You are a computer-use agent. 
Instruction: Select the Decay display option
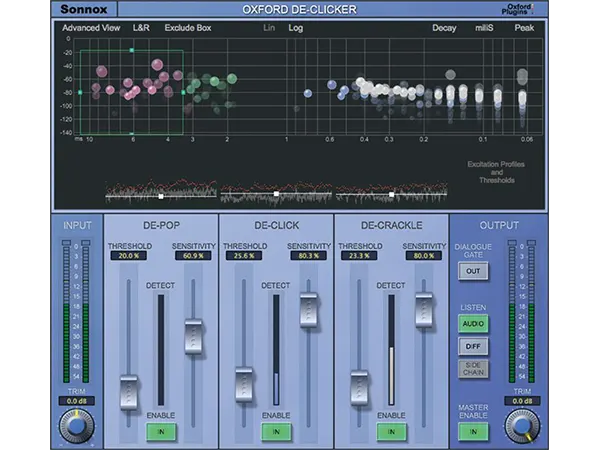444,28
